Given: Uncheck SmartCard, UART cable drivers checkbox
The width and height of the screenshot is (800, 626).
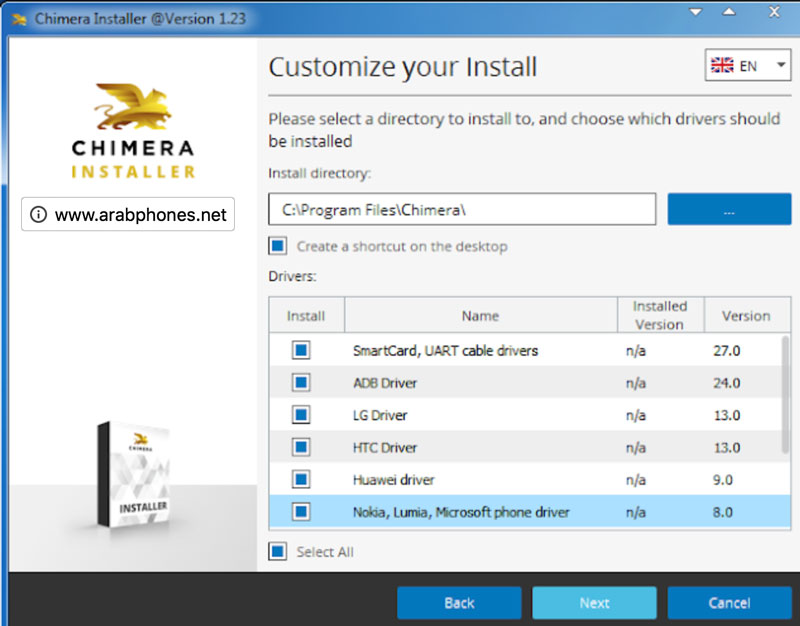Looking at the screenshot, I should coord(301,350).
